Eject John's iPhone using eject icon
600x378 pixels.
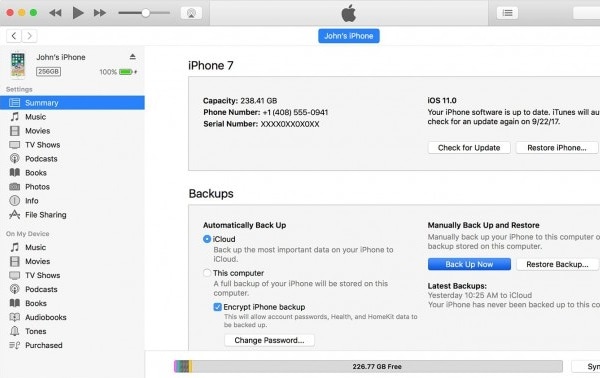click(132, 57)
